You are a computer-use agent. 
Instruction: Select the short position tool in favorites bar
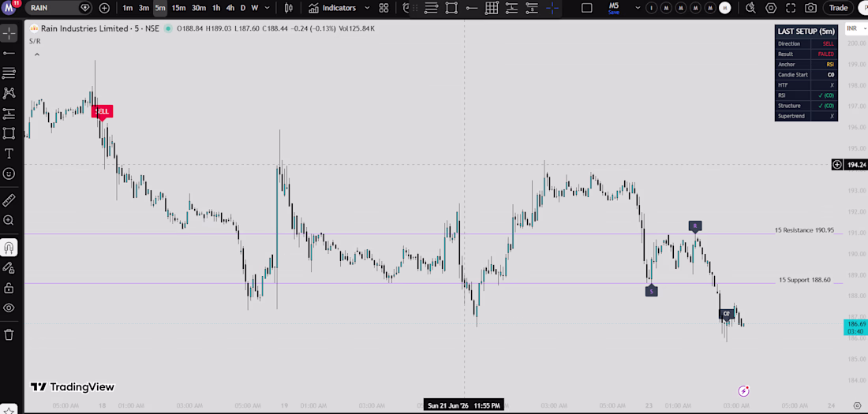pos(531,8)
